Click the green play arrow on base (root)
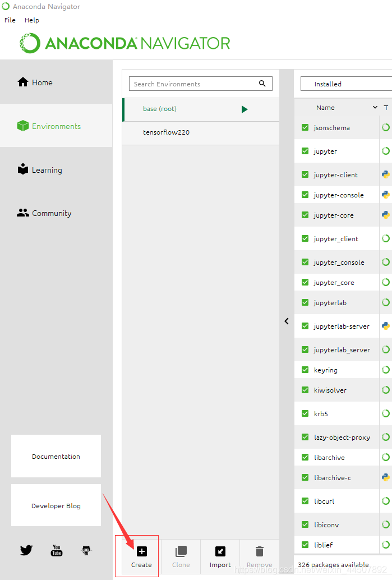392x580 pixels. click(x=245, y=109)
